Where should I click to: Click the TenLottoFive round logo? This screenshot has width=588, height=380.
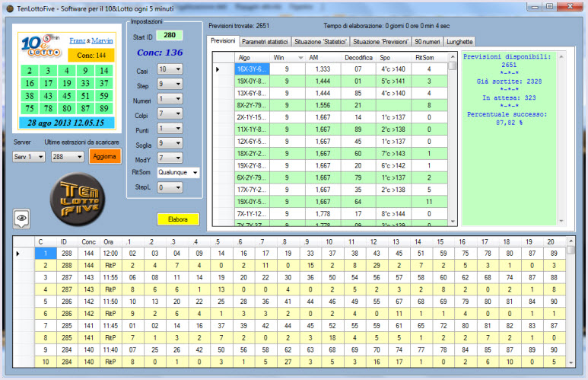78,199
